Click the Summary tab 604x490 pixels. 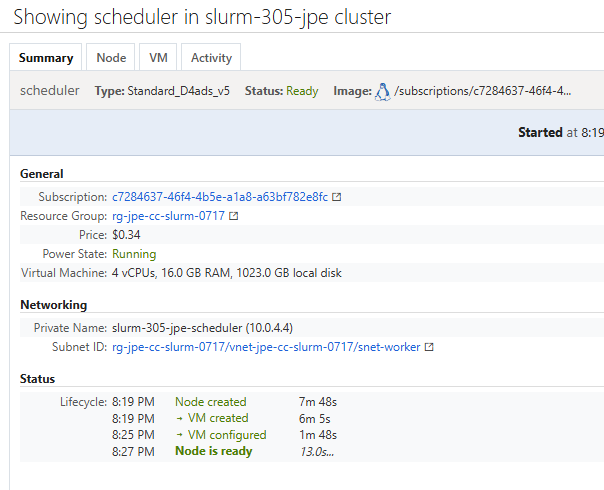coord(46,58)
